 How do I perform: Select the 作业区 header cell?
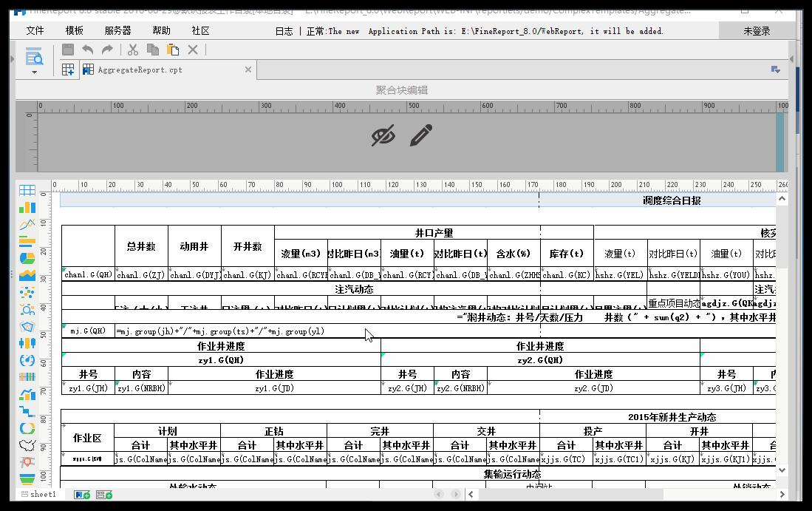tap(87, 438)
